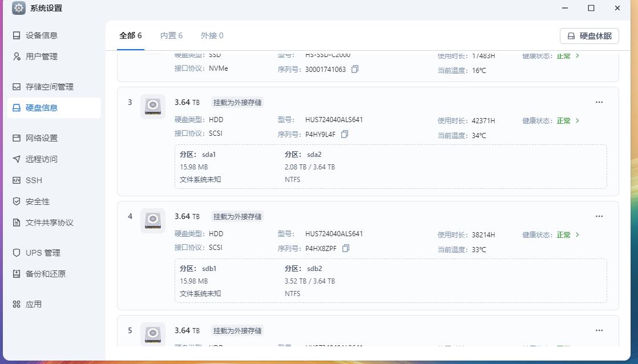Open 远程访问 settings

pyautogui.click(x=54, y=159)
